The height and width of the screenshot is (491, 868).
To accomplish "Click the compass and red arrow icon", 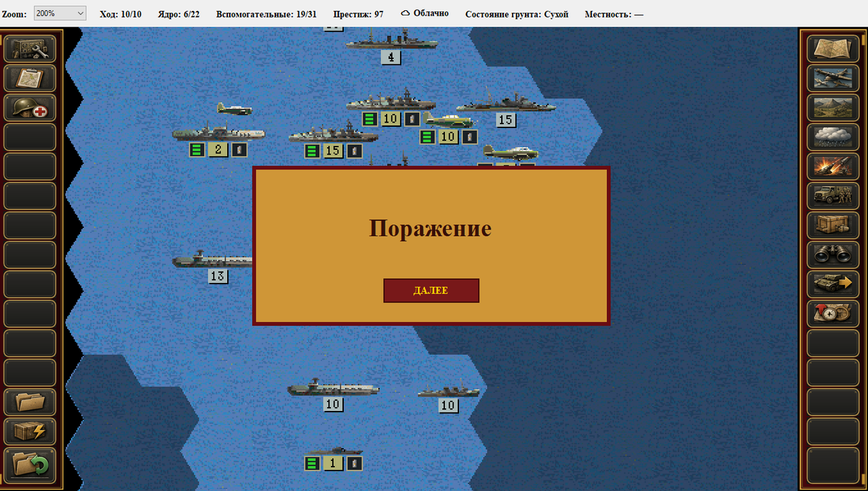I will [x=833, y=314].
